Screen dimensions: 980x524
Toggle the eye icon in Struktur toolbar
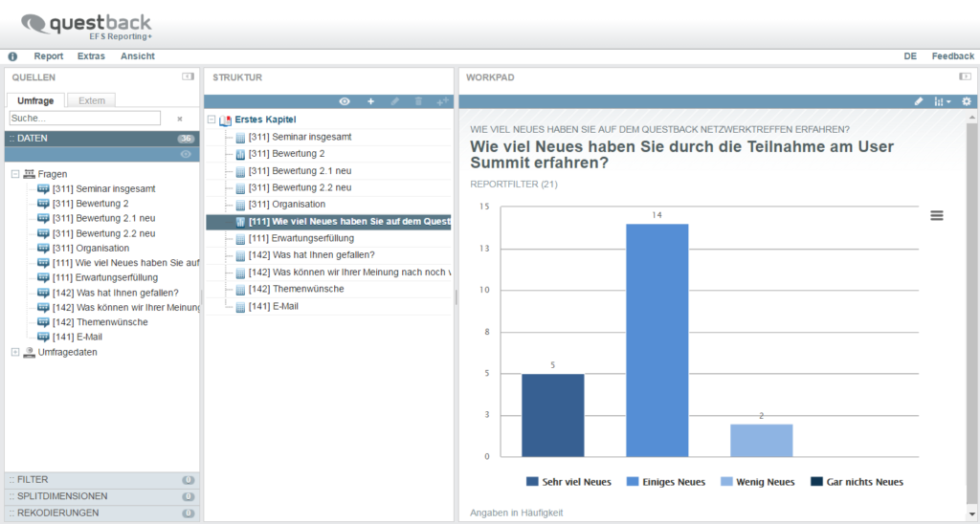[345, 101]
